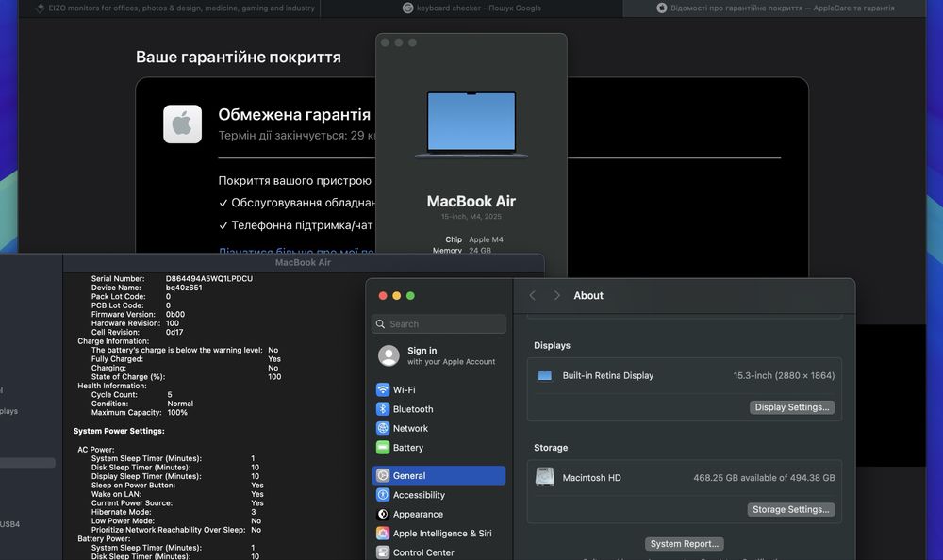The image size is (943, 560).
Task: Open Bluetooth icon in System Settings sidebar
Action: [x=383, y=409]
